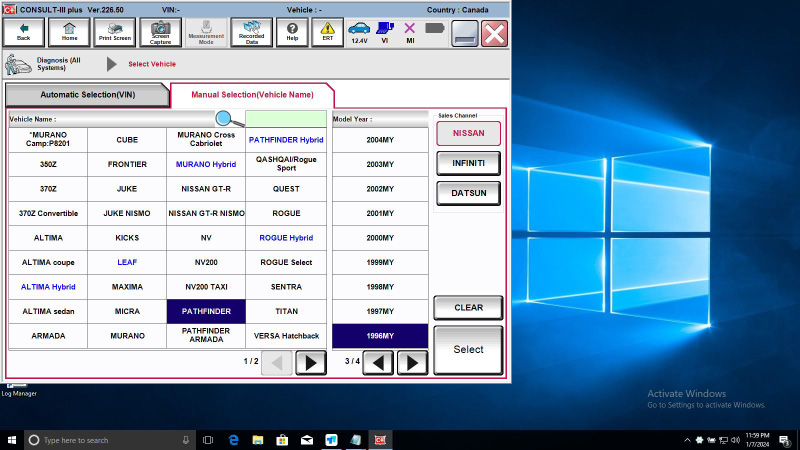
Task: Choose the DATSUN sales channel
Action: coord(468,193)
